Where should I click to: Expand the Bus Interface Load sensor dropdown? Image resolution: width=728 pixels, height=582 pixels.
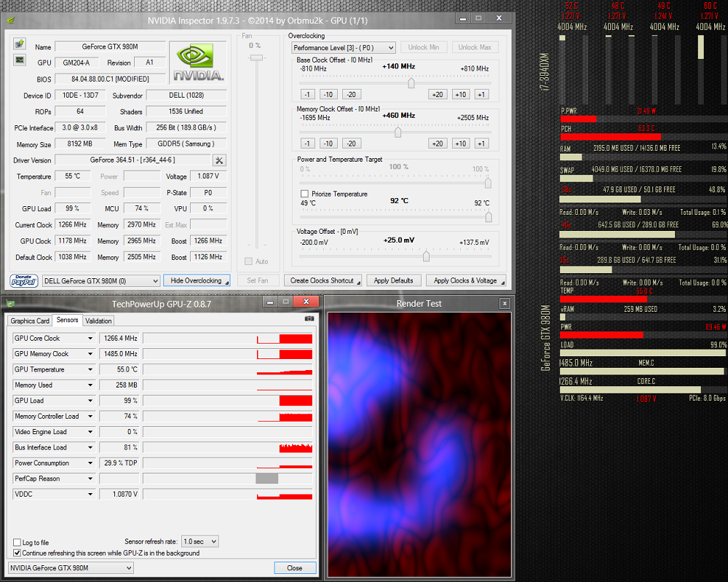[x=90, y=447]
